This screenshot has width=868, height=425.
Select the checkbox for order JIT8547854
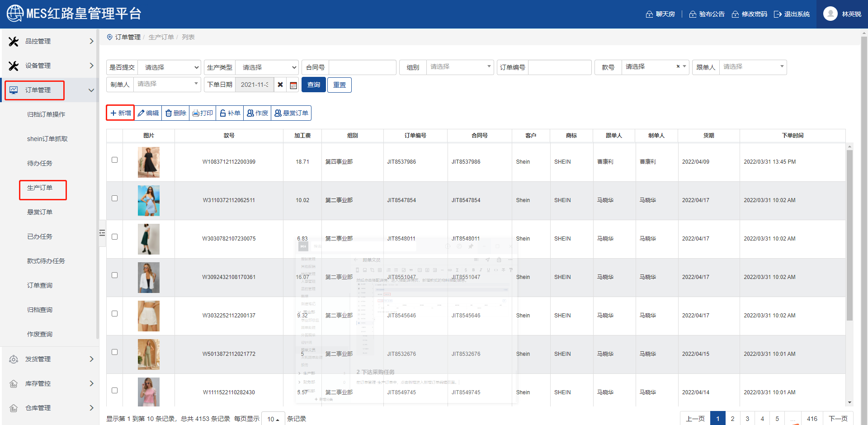[x=114, y=198]
